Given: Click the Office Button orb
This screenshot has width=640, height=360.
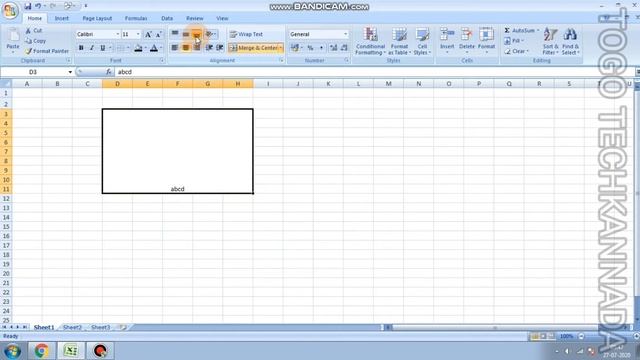Looking at the screenshot, I should (10, 11).
